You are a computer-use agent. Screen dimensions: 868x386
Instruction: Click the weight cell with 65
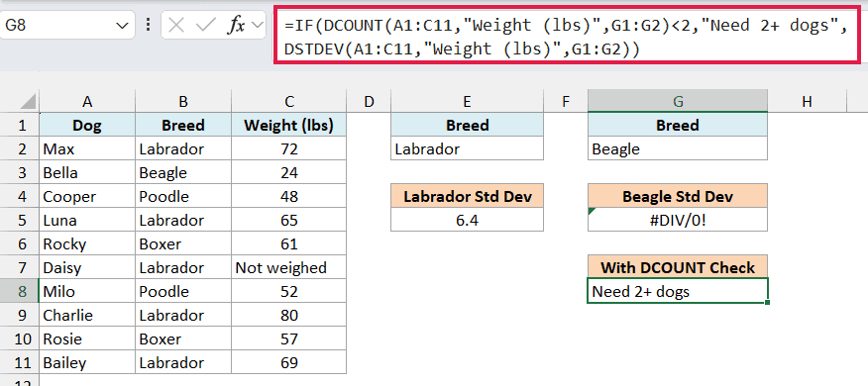(x=289, y=220)
